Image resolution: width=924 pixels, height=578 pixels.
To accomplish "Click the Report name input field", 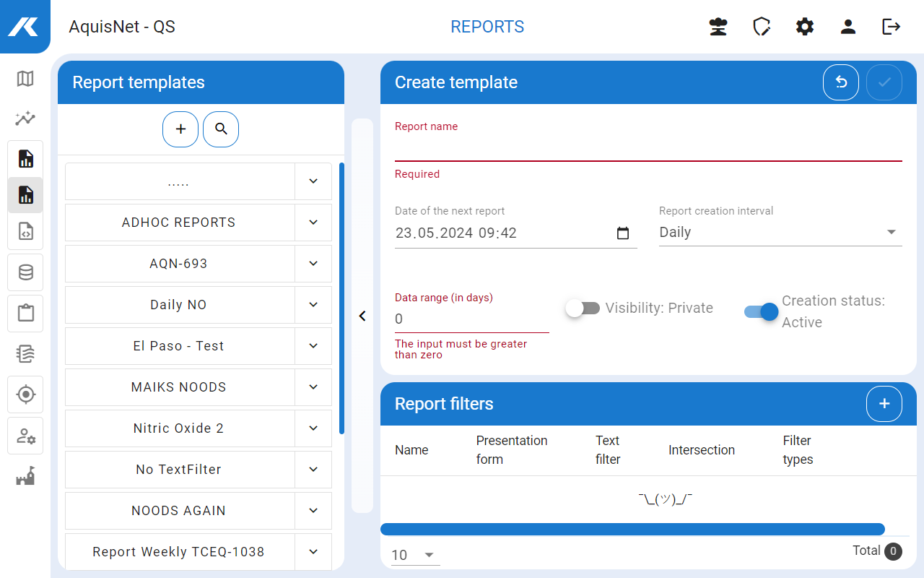I will tap(648, 148).
